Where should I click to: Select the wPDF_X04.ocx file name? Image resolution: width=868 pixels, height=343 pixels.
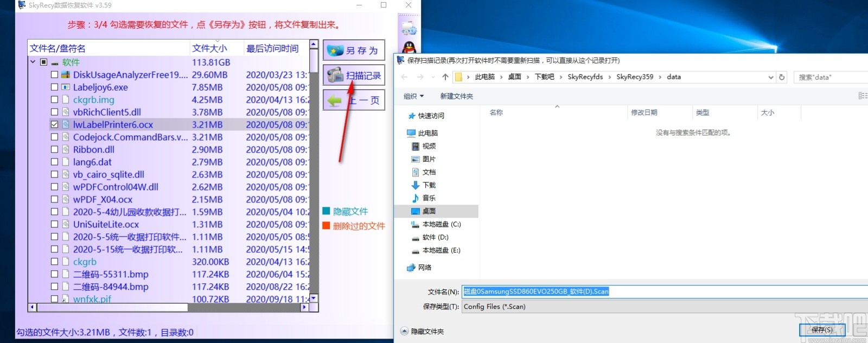tap(103, 200)
